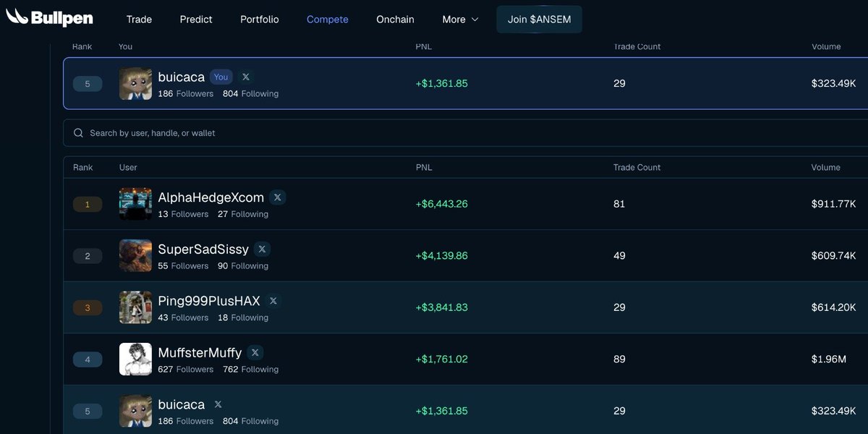This screenshot has height=434, width=868.
Task: Open X profile icon for MuffsterMuffy
Action: [x=255, y=353]
